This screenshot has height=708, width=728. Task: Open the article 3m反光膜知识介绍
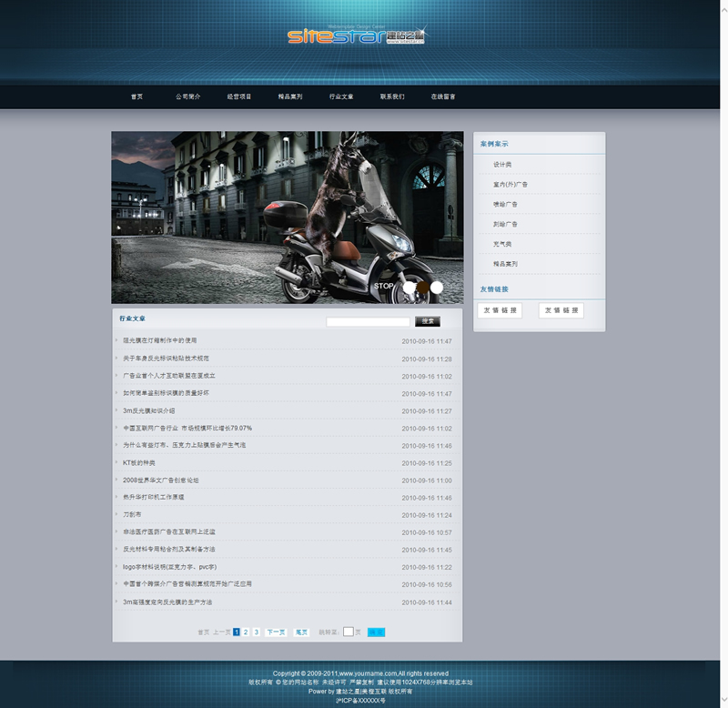(148, 411)
